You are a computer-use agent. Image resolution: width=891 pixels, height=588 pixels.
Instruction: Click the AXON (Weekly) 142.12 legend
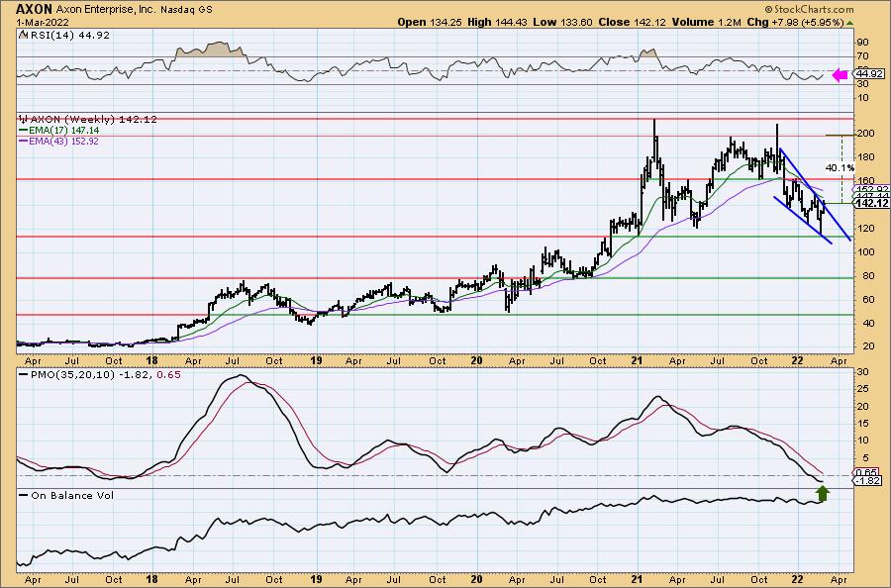(x=88, y=120)
